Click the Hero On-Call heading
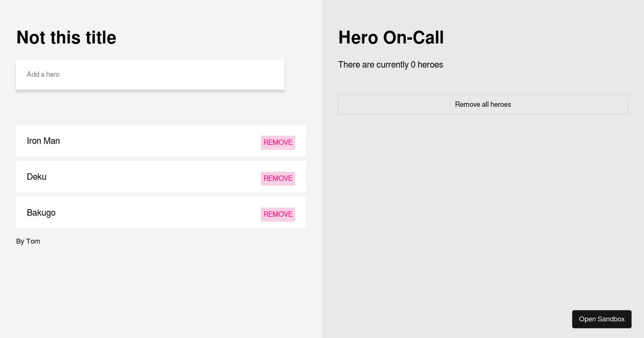Viewport: 644px width, 338px height. (x=391, y=38)
